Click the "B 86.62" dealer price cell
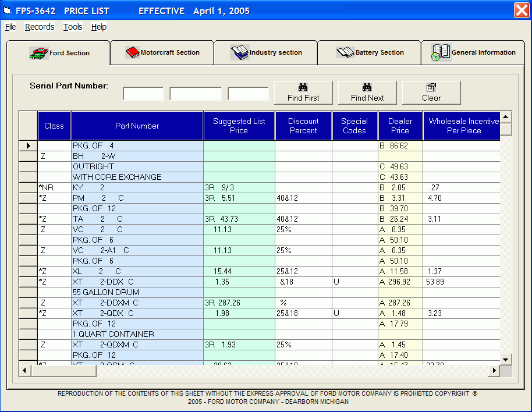The image size is (532, 412). 400,146
